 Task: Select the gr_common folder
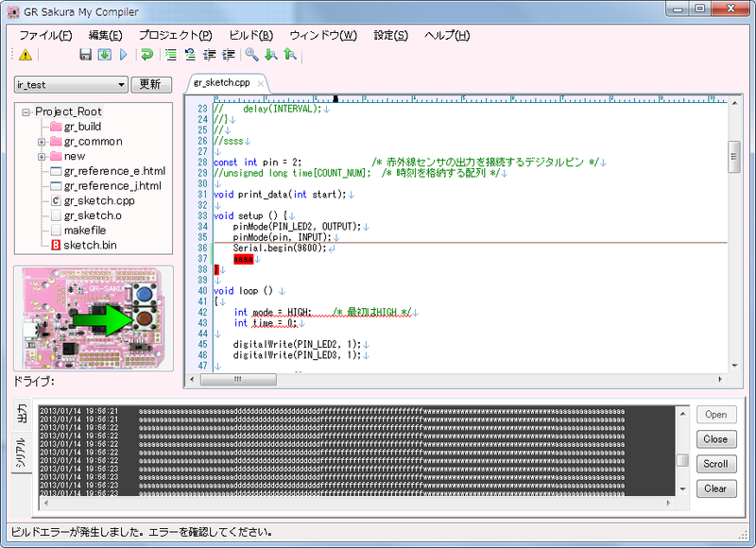click(x=93, y=141)
